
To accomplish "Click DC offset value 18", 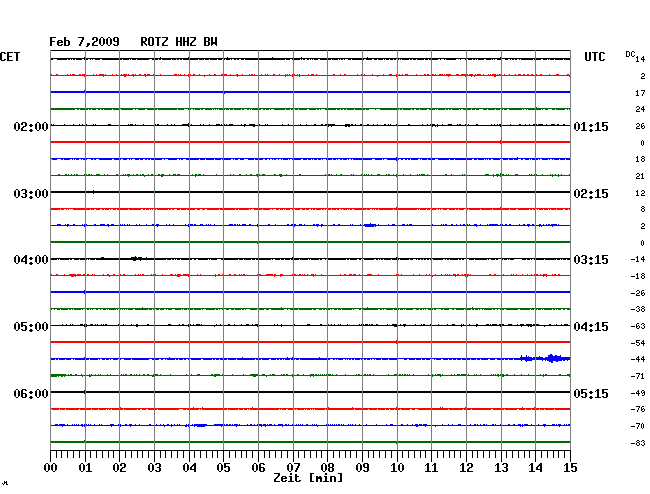I will 640,159.
